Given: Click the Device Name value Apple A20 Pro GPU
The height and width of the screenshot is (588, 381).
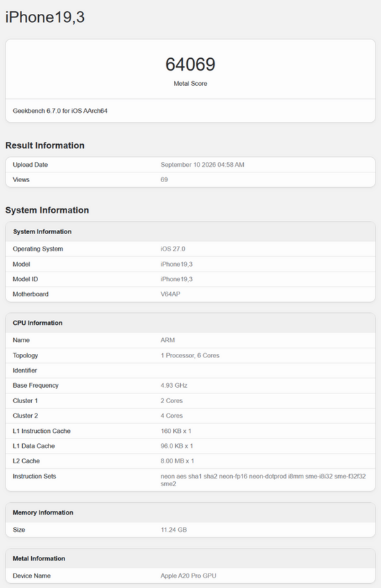Looking at the screenshot, I should click(x=188, y=576).
